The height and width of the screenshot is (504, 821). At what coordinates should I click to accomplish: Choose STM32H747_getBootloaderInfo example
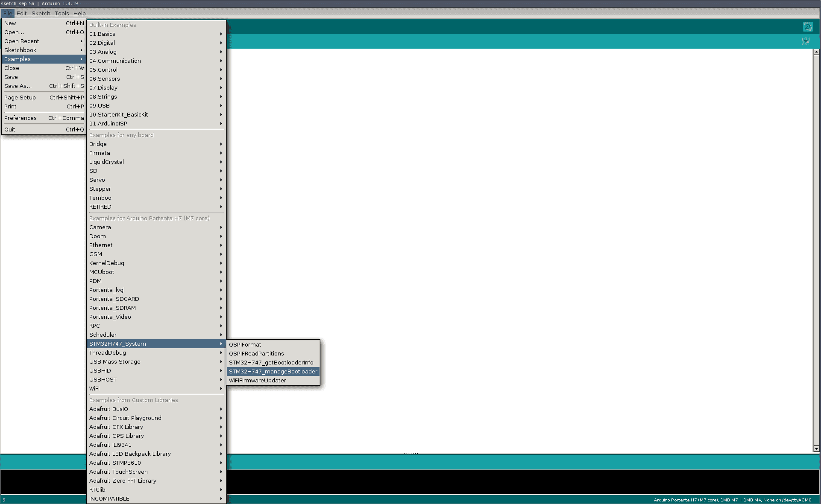(x=271, y=363)
